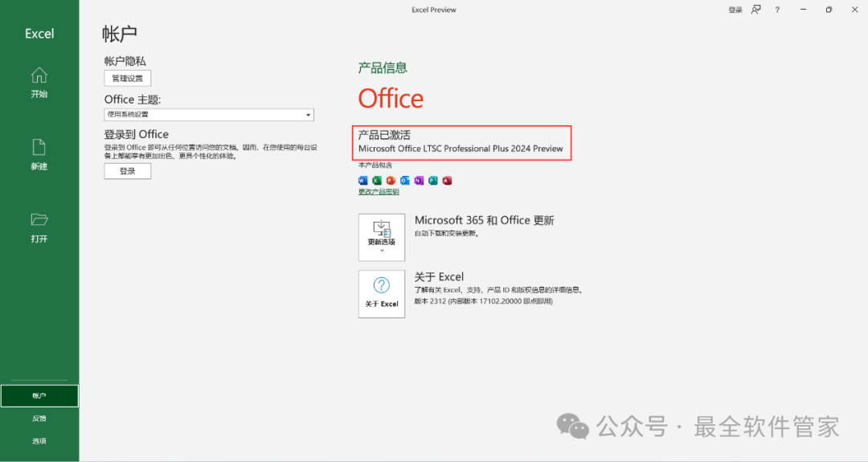Close the Excel Preview window
Image resolution: width=868 pixels, height=462 pixels.
pyautogui.click(x=854, y=10)
